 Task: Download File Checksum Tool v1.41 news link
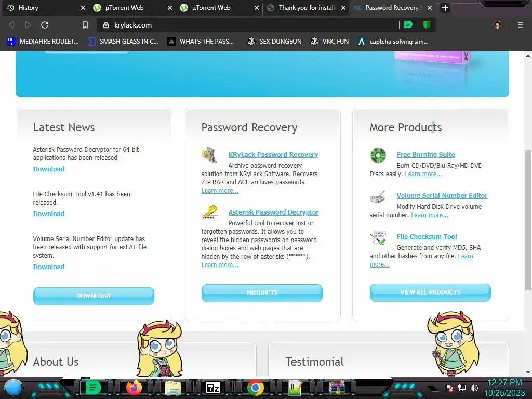point(49,214)
